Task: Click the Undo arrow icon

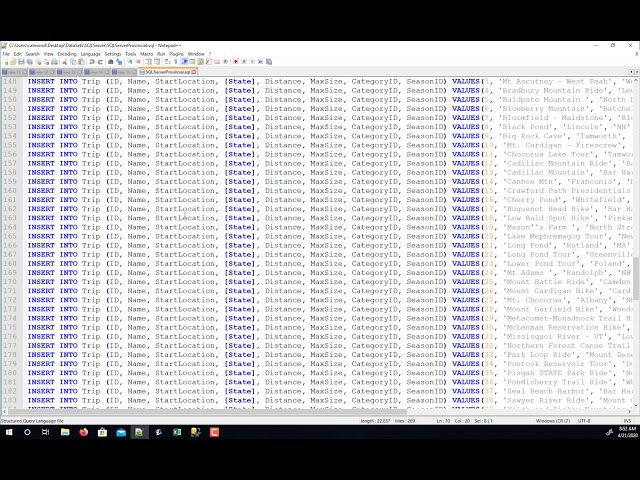Action: (x=92, y=62)
